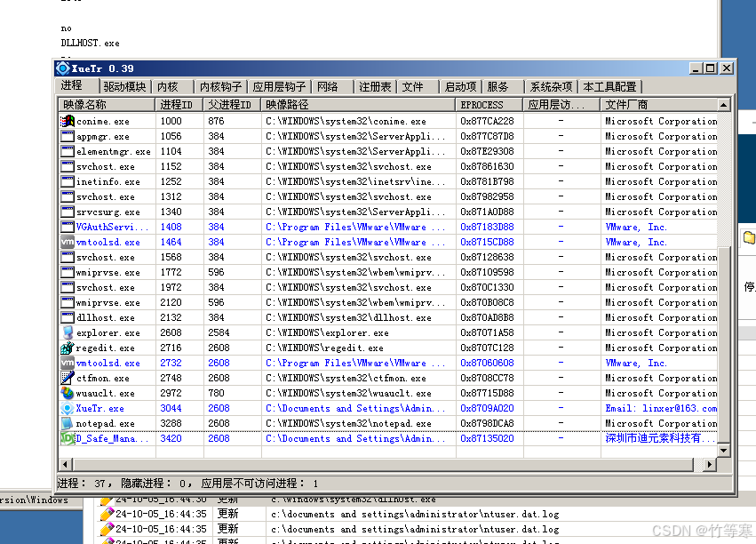Click the XueTr title bar application icon
Screen dimensions: 756x544
(x=62, y=68)
